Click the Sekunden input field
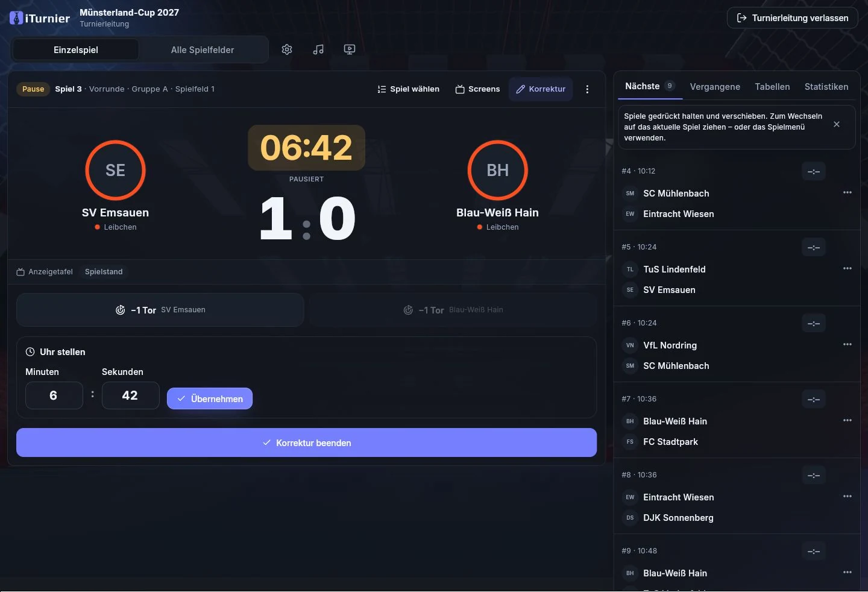This screenshot has height=592, width=868. [x=131, y=395]
